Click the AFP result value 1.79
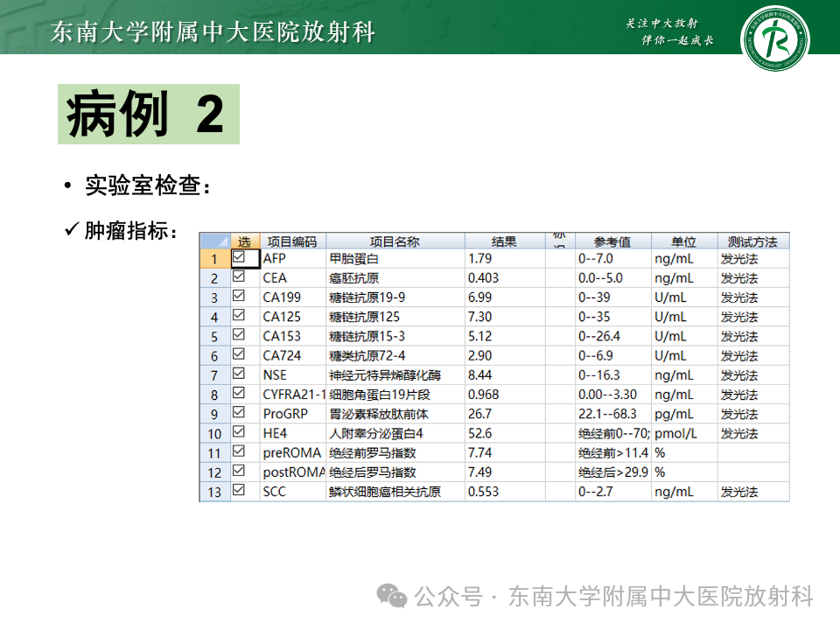 click(480, 259)
